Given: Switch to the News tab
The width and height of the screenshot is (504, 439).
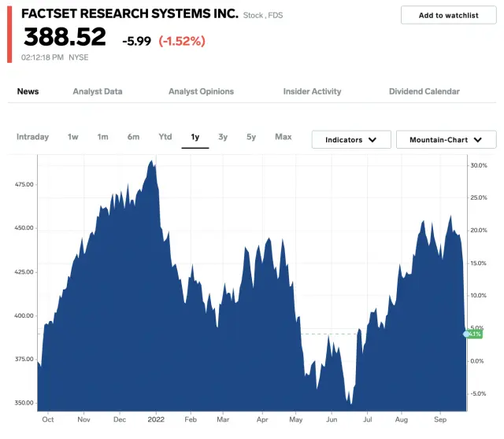Looking at the screenshot, I should [x=28, y=91].
